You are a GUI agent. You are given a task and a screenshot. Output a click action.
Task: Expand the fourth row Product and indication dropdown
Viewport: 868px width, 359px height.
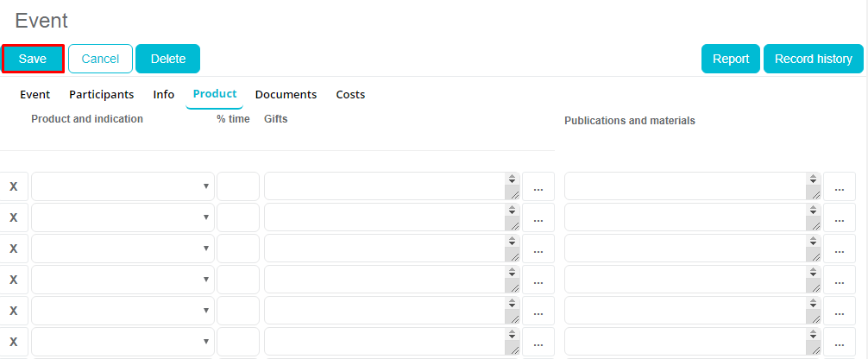pos(123,280)
